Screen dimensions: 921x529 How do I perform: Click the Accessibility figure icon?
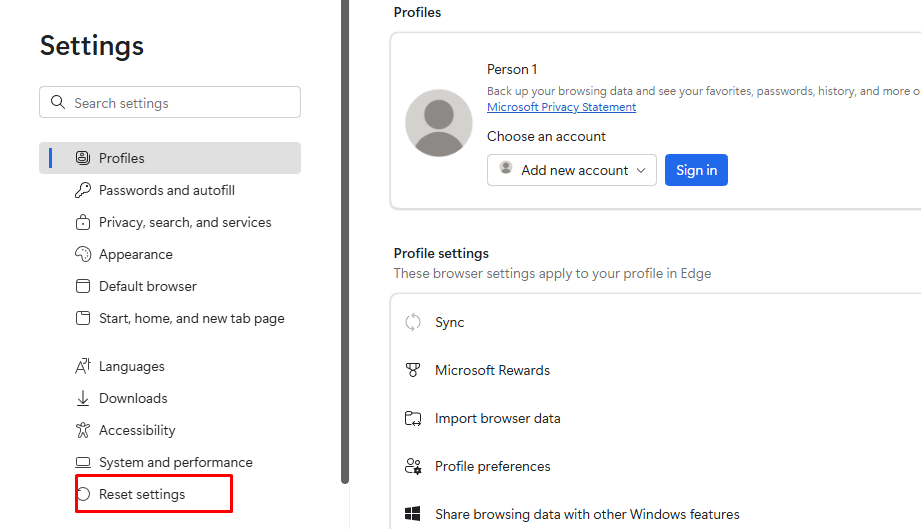point(83,430)
